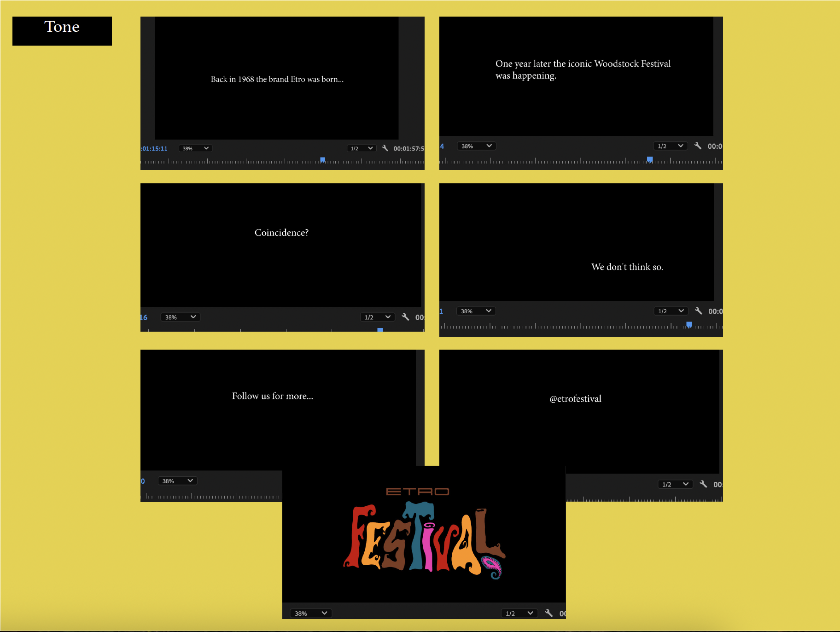
Task: Open wrench settings under the Etro Festival logo
Action: [x=548, y=613]
